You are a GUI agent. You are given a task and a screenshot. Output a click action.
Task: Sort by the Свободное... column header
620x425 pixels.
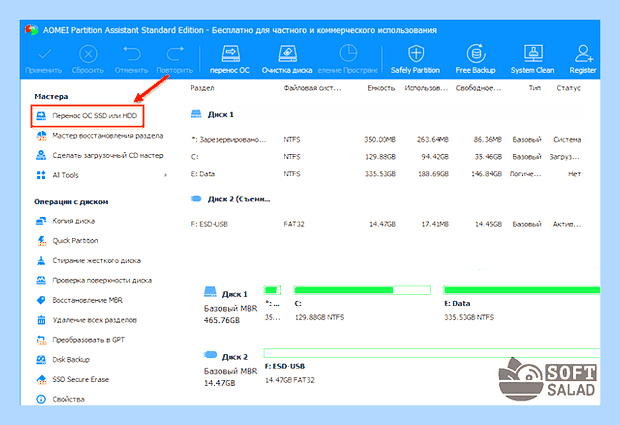478,88
